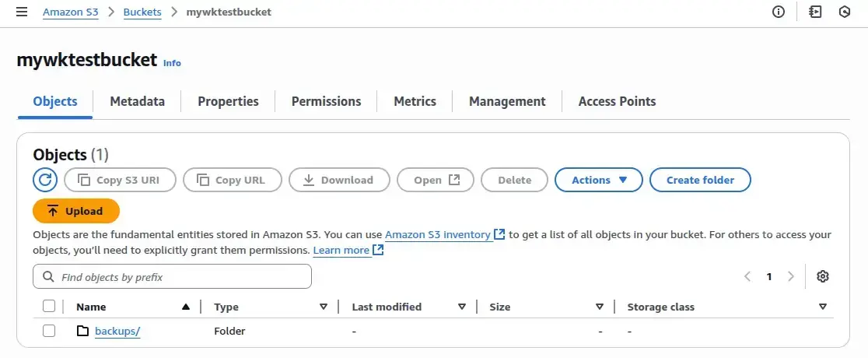Screen dimensions: 868x358
Task: Click external link icon after Learn more
Action: tap(378, 250)
